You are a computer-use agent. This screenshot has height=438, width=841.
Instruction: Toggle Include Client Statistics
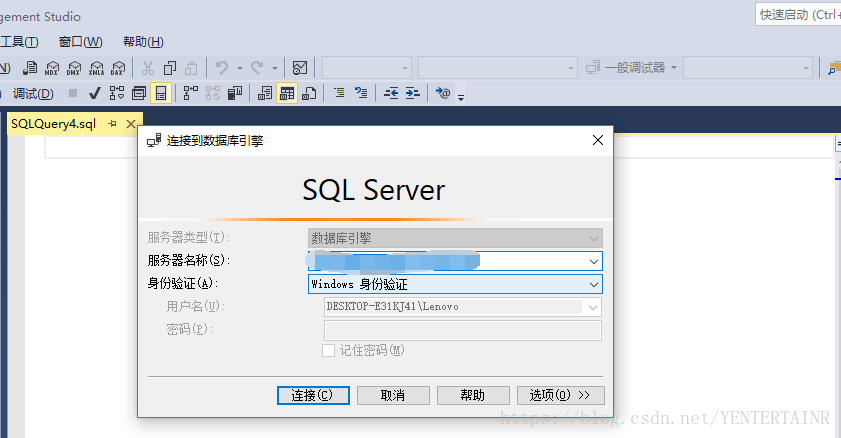[235, 93]
